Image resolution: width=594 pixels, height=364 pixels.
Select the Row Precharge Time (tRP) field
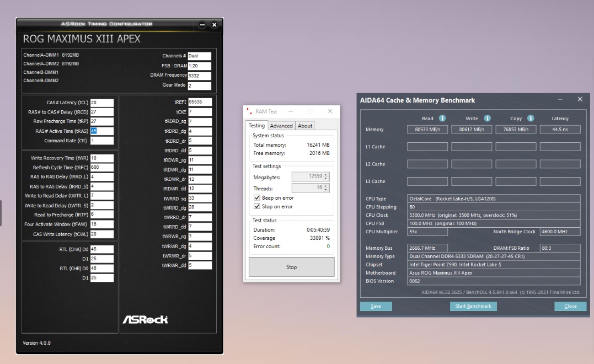[x=102, y=121]
